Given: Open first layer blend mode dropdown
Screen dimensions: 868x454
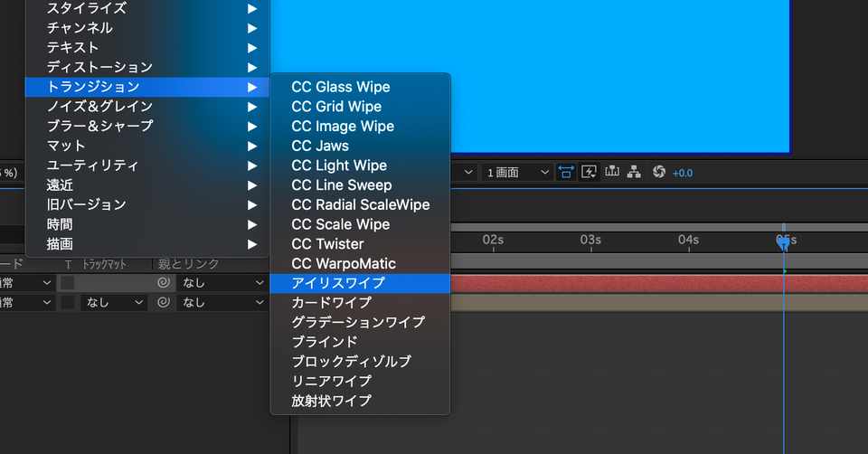Looking at the screenshot, I should pyautogui.click(x=26, y=283).
